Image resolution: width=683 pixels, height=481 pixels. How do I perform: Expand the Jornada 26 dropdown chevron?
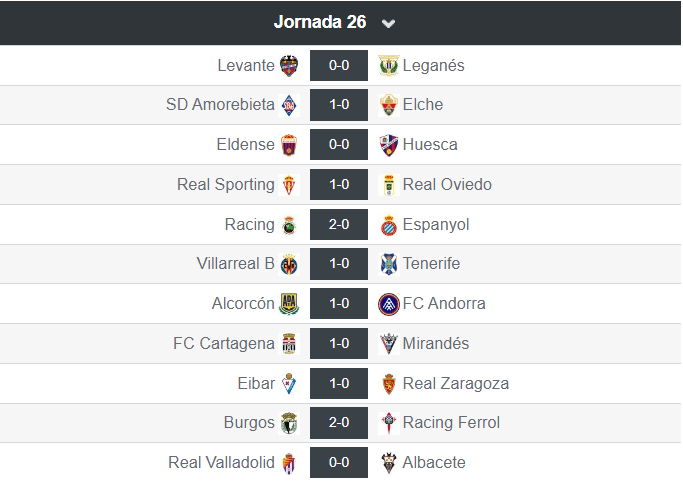tap(388, 23)
